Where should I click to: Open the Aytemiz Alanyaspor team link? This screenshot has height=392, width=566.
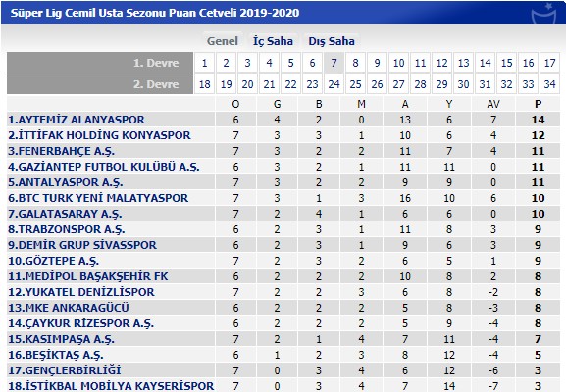pyautogui.click(x=77, y=120)
